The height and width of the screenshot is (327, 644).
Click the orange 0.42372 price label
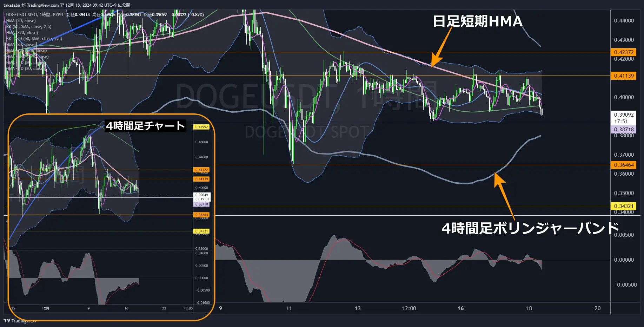[x=624, y=52]
